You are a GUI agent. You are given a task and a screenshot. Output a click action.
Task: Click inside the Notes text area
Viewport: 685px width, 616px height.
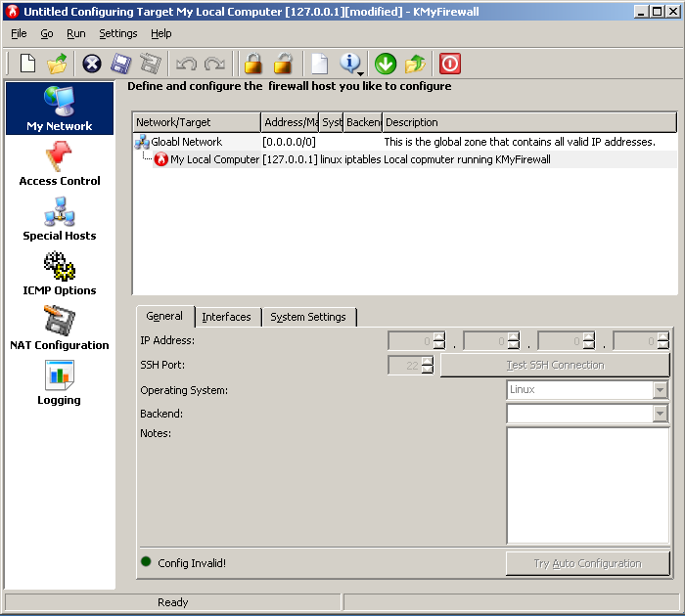click(588, 485)
